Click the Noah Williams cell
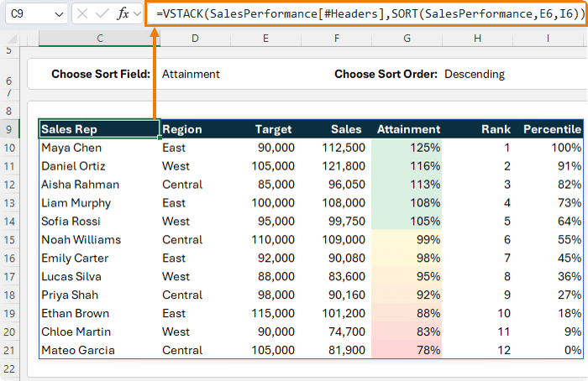 click(99, 239)
